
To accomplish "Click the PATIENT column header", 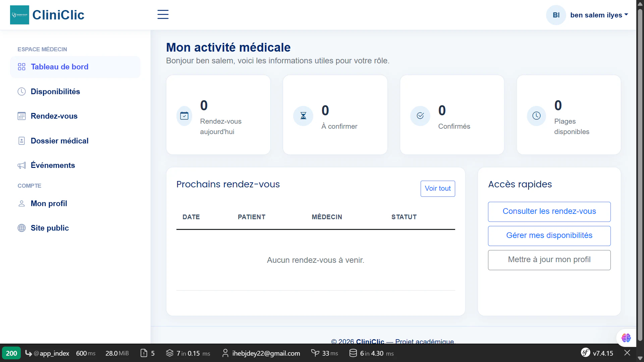I will pyautogui.click(x=252, y=217).
